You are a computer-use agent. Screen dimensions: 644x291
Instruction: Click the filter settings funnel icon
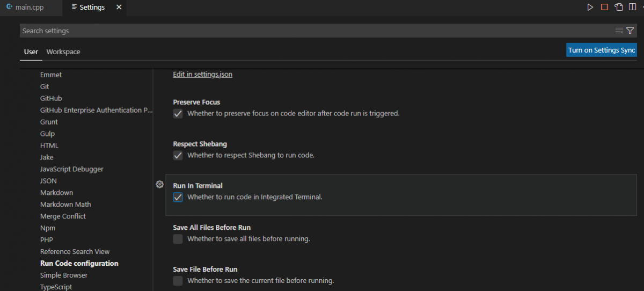[x=630, y=31]
